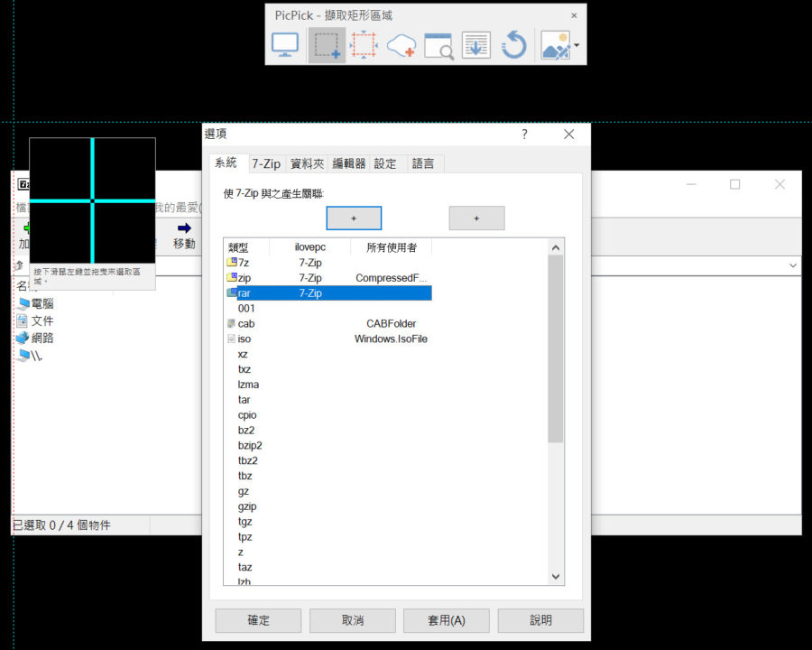Expand the 7-Zip address bar dropdown

tap(793, 266)
